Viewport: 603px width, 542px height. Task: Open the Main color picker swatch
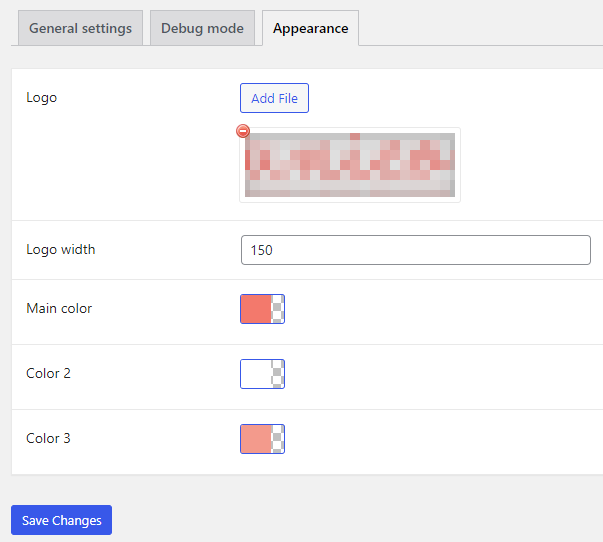tap(256, 309)
